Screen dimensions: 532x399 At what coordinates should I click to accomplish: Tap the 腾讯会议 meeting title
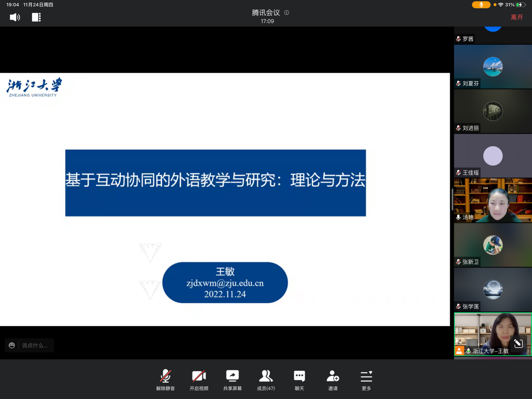[x=266, y=13]
